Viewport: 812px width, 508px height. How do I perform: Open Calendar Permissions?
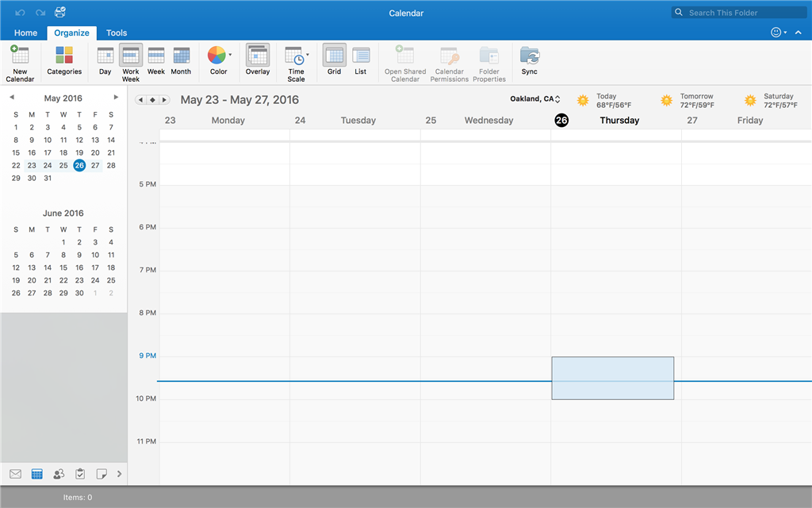(x=449, y=63)
